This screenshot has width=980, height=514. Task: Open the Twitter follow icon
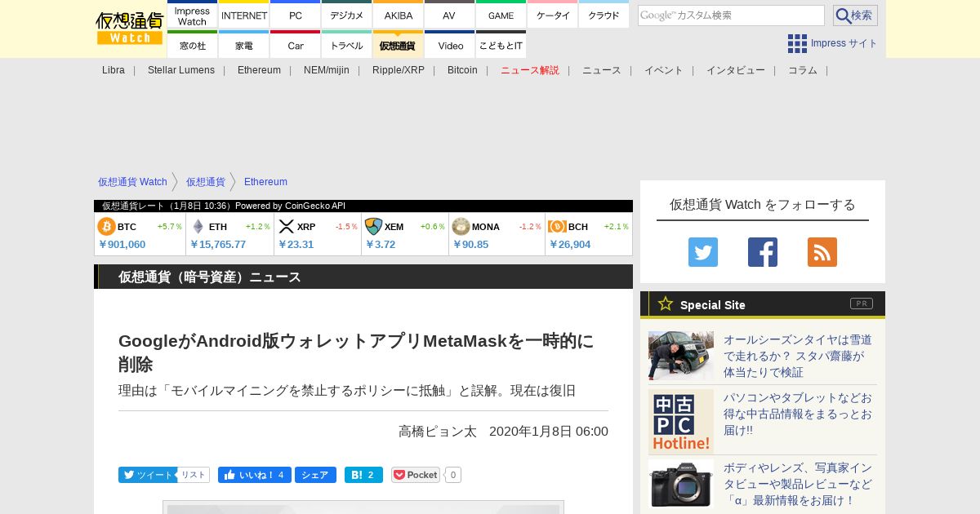(x=703, y=252)
